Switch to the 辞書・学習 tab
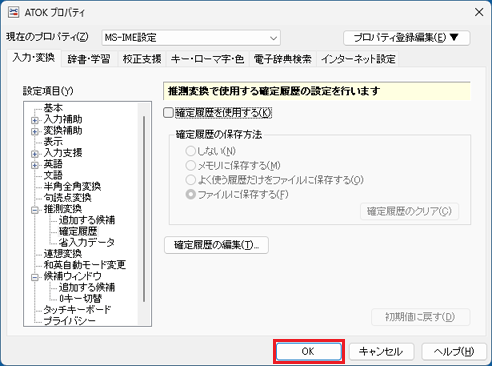The width and height of the screenshot is (492, 366). [89, 59]
